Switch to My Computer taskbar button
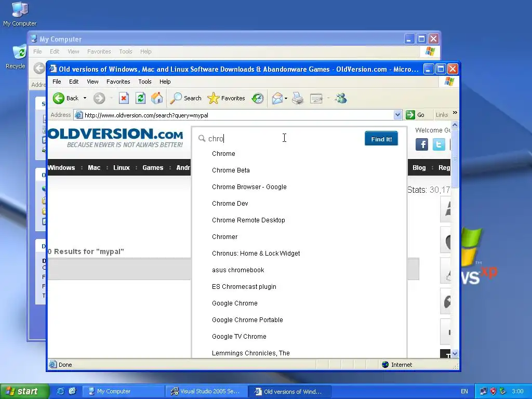The height and width of the screenshot is (399, 532). [x=124, y=391]
